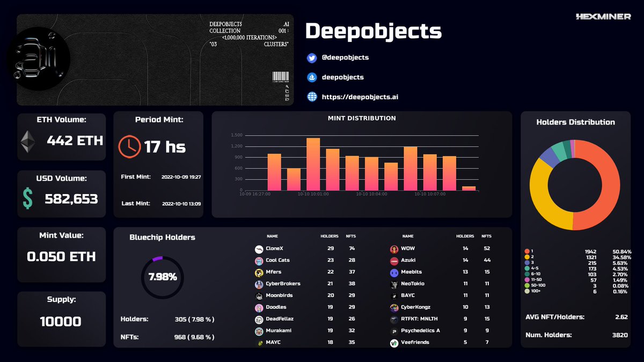644x362 pixels.
Task: Click the BAYC collection icon
Action: tap(394, 296)
